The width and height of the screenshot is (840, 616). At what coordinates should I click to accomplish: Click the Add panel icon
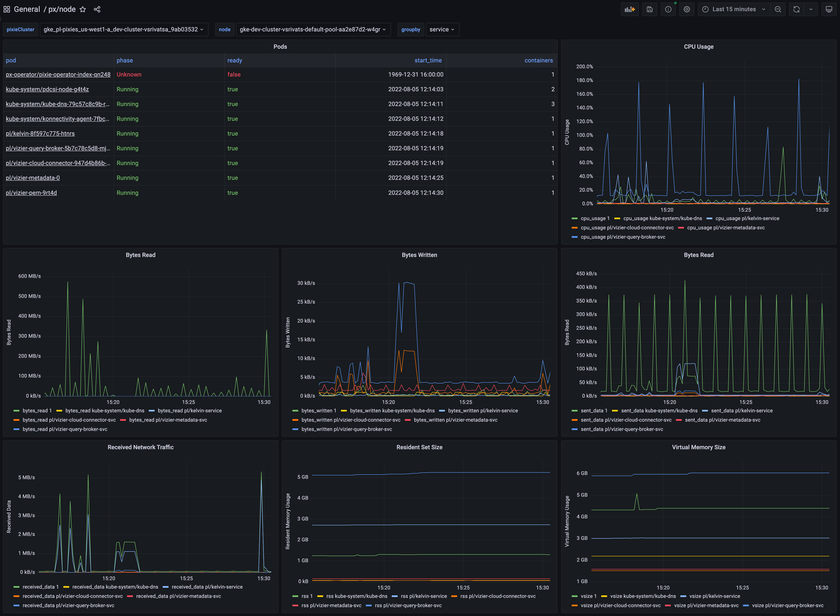(629, 9)
